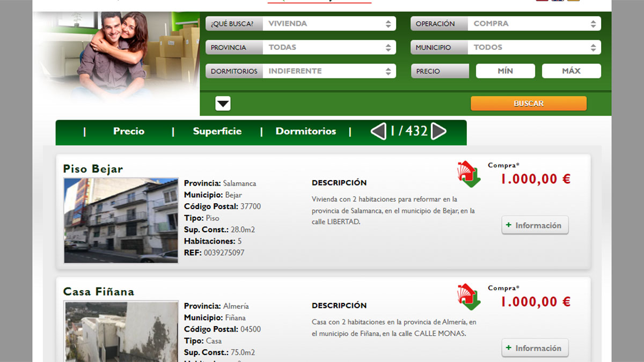644x362 pixels.
Task: Expand advanced search with down-arrow icon
Action: [223, 104]
